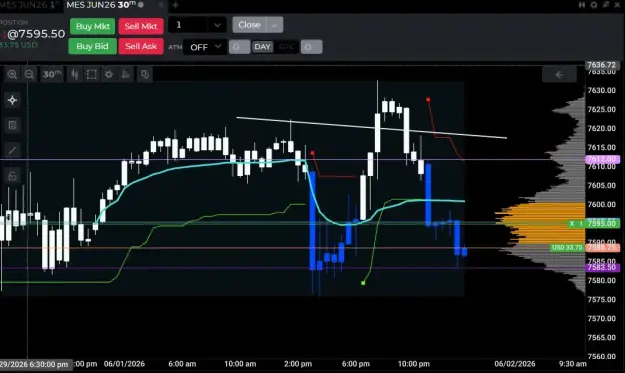Viewport: 625px width, 373px height.
Task: Open the gear settings in top-right header
Action: (594, 5)
